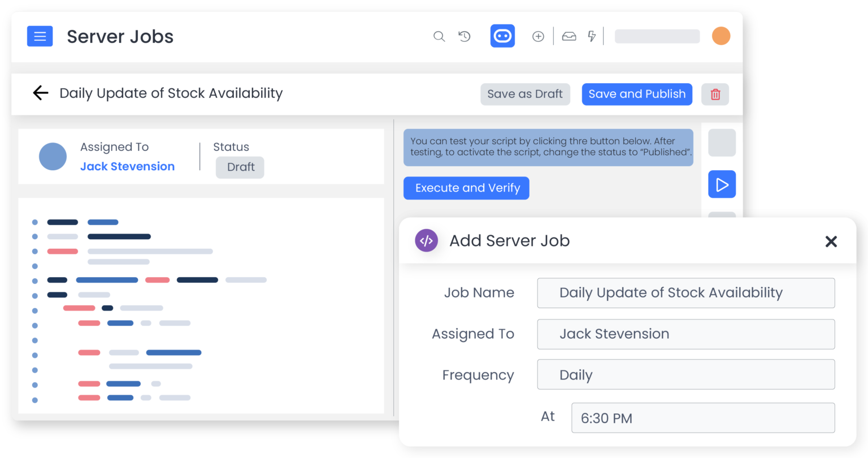The image size is (868, 458).
Task: Open recent history with the clock icon
Action: tap(464, 36)
